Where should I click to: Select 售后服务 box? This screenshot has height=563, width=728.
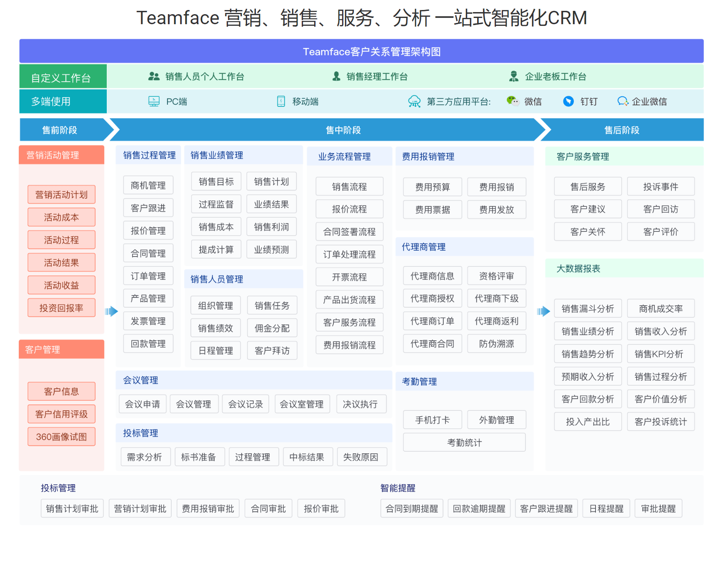tap(588, 186)
